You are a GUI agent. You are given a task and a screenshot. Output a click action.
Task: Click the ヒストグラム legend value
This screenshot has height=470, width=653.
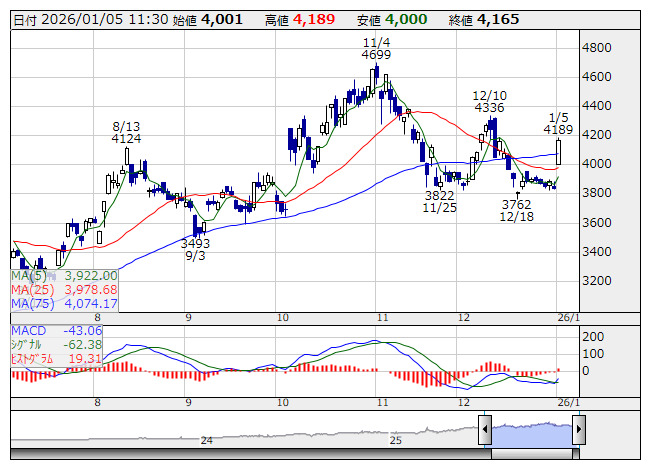[84, 358]
